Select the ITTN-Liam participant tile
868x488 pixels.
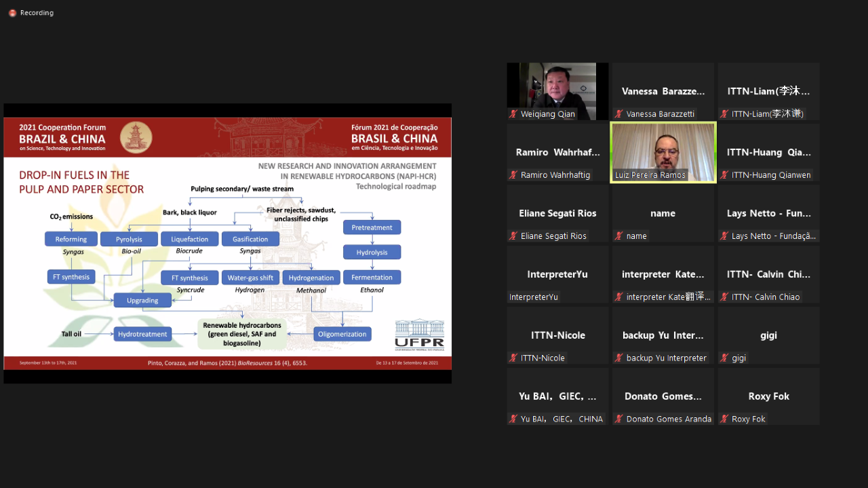tap(769, 92)
